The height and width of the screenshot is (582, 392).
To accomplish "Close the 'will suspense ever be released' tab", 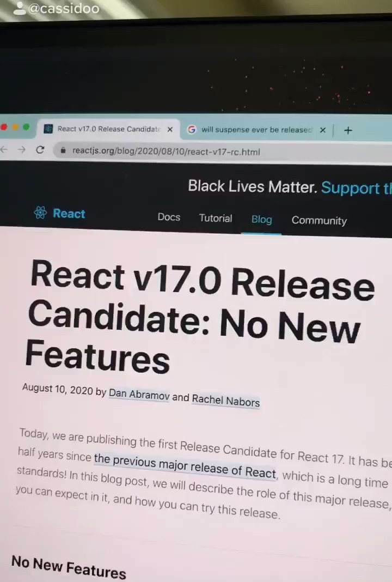I will tap(322, 130).
